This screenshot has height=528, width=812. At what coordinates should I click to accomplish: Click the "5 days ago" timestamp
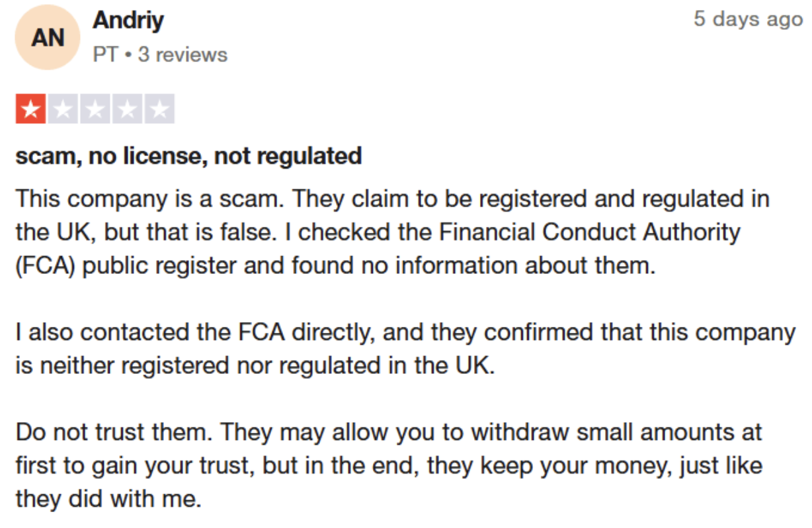[748, 19]
